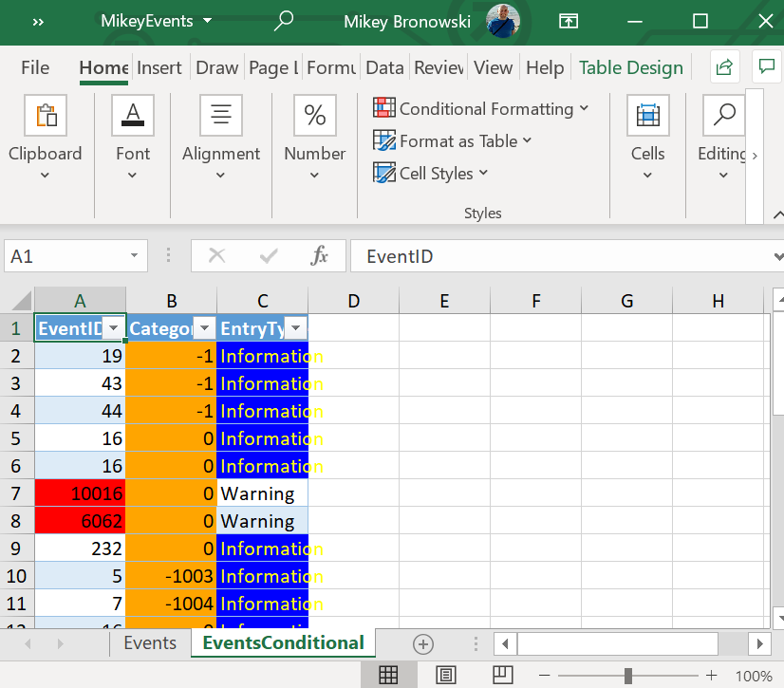The height and width of the screenshot is (688, 784).
Task: Click the Editing magnifier icon
Action: click(723, 116)
